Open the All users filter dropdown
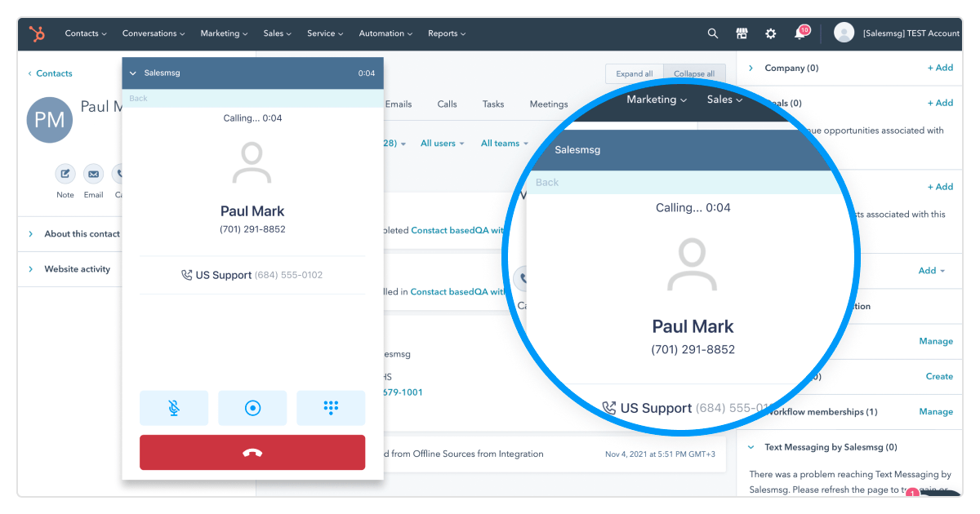The height and width of the screenshot is (514, 980). (443, 144)
